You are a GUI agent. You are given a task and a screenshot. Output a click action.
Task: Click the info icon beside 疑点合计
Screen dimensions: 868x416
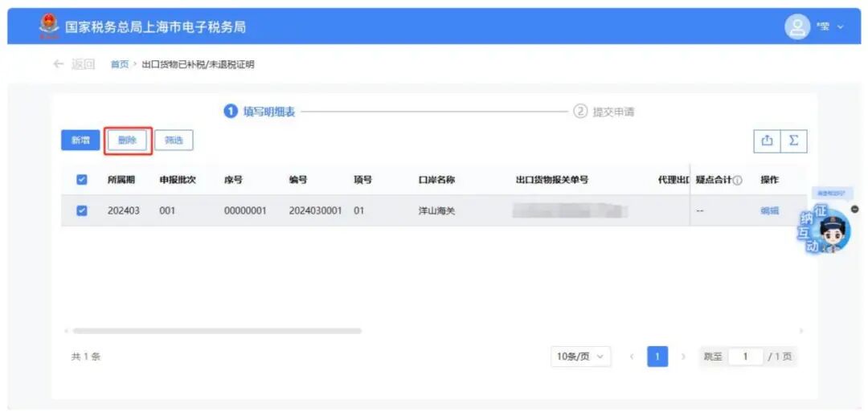click(x=737, y=181)
